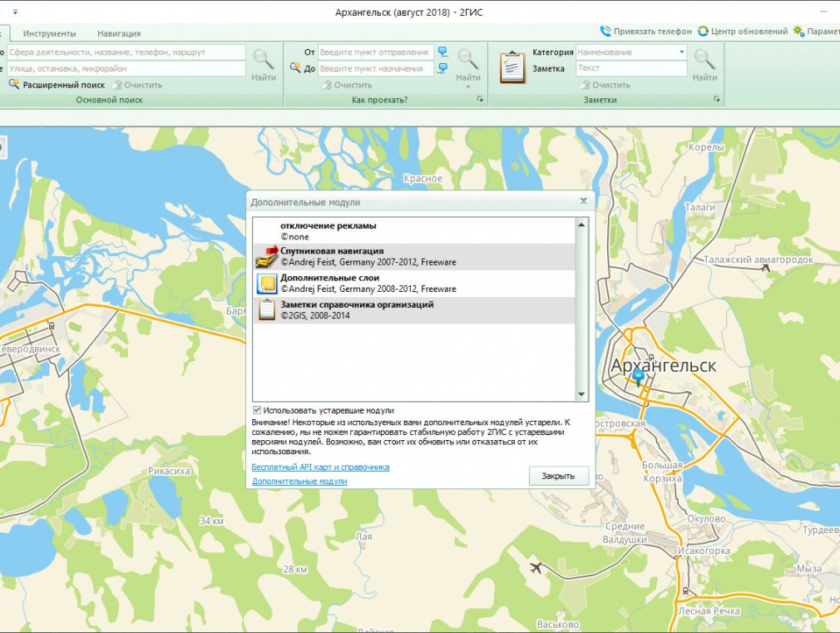Switch to the Навигация tab

click(119, 33)
